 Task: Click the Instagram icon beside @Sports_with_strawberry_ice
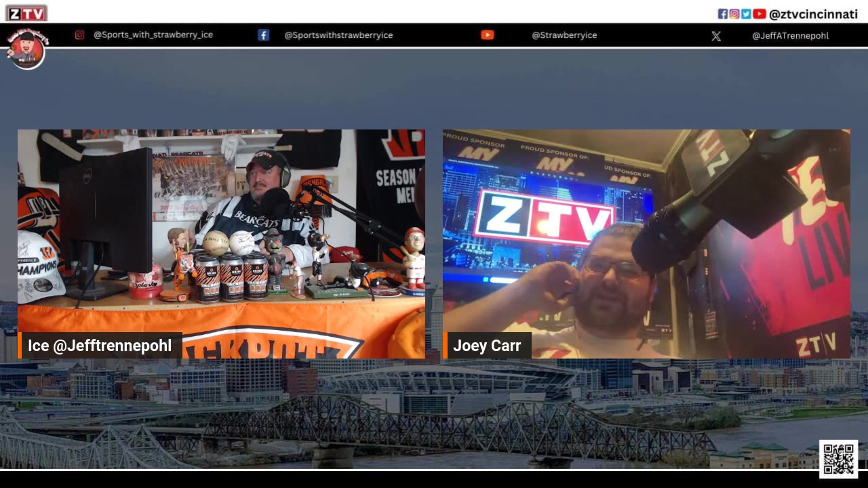coord(79,35)
